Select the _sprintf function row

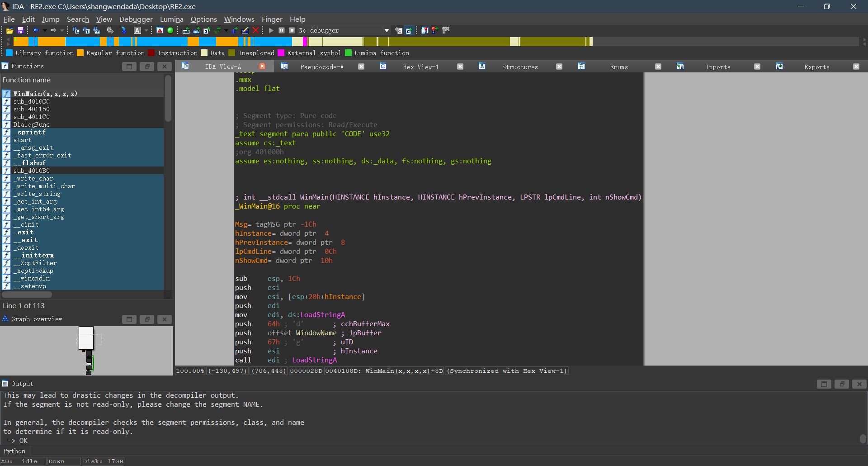82,132
